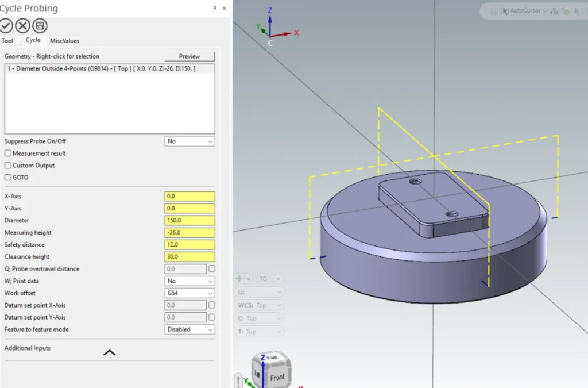Enable Datum set point X-Axis checkbox

211,305
